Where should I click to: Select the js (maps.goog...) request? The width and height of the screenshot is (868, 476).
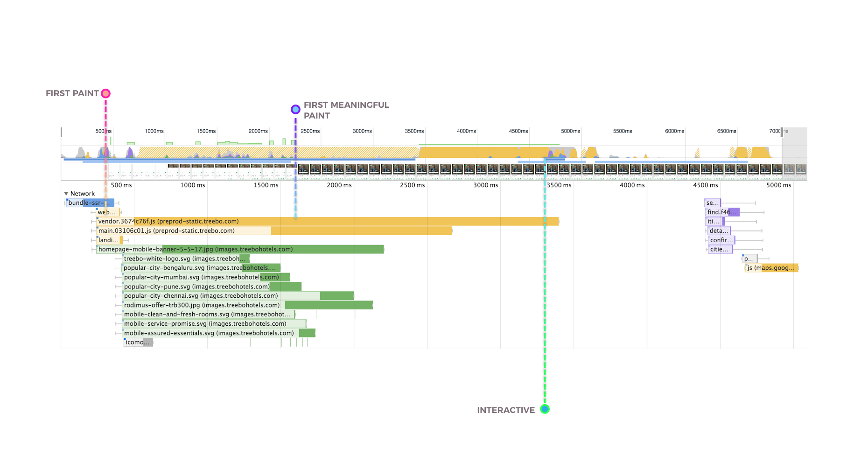772,268
